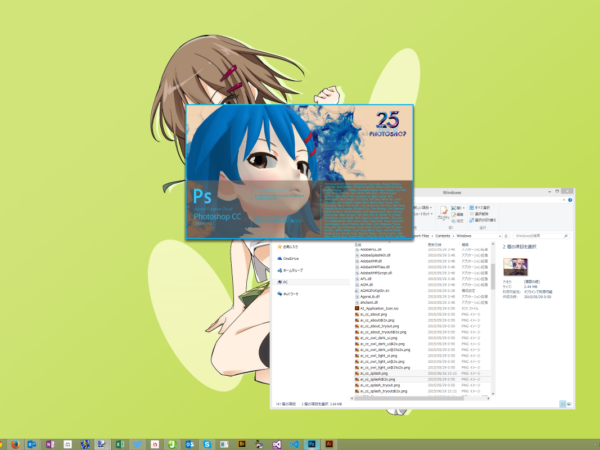This screenshot has height=450, width=600.
Task: Click Contents in the address breadcrumb
Action: 443,236
